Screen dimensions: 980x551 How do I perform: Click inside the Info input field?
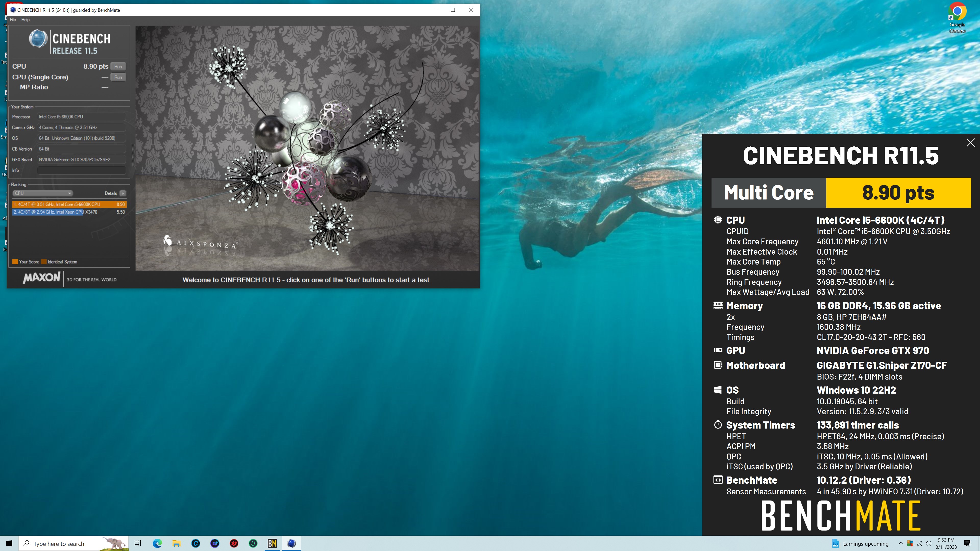click(x=81, y=170)
